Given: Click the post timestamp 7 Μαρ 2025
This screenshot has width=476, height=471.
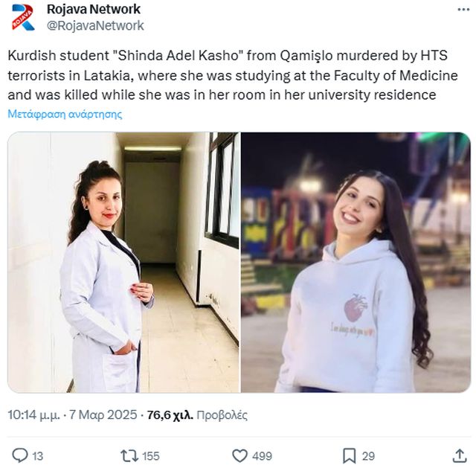Looking at the screenshot, I should coord(103,414).
